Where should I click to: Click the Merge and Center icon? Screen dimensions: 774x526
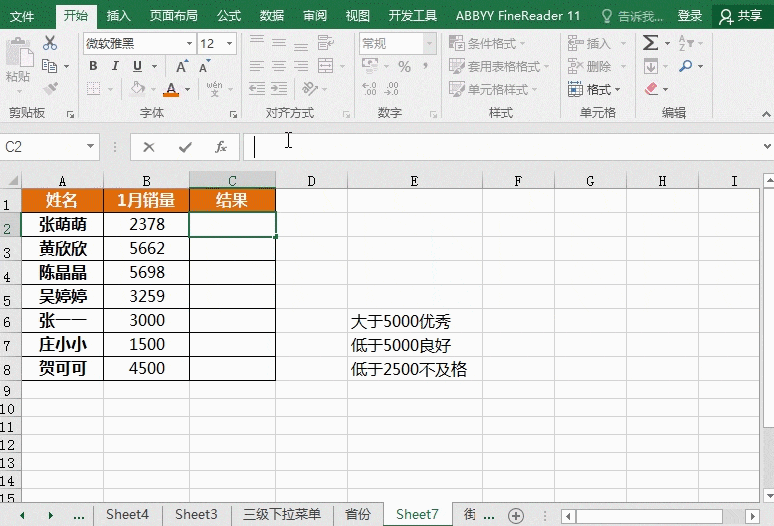[325, 66]
